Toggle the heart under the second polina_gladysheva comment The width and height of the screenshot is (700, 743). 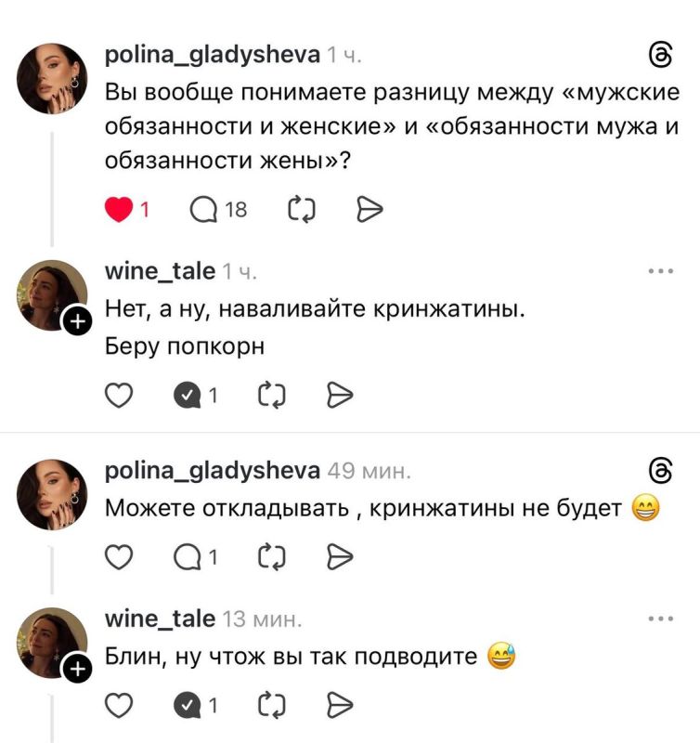[x=120, y=555]
